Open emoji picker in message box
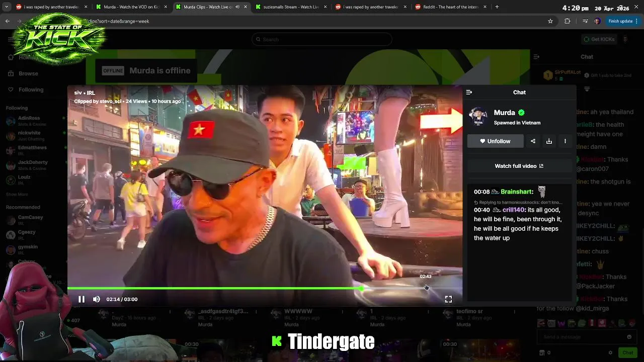This screenshot has width=644, height=362. coord(629,337)
